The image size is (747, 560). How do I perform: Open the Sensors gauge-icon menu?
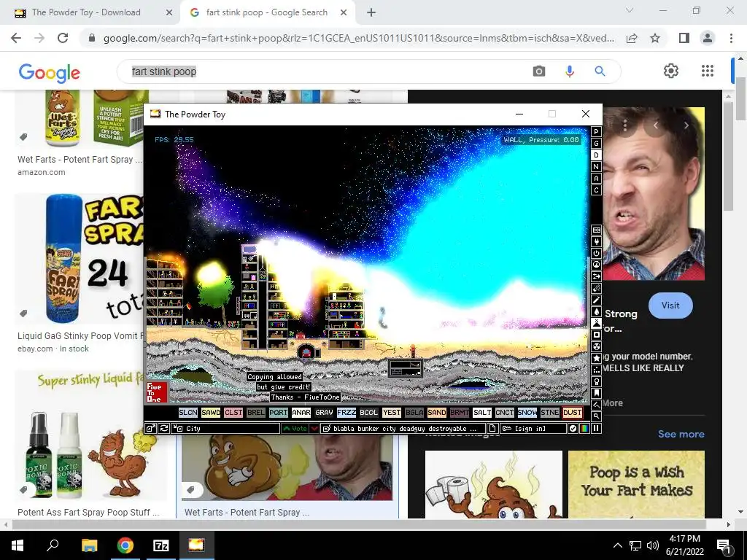point(596,265)
